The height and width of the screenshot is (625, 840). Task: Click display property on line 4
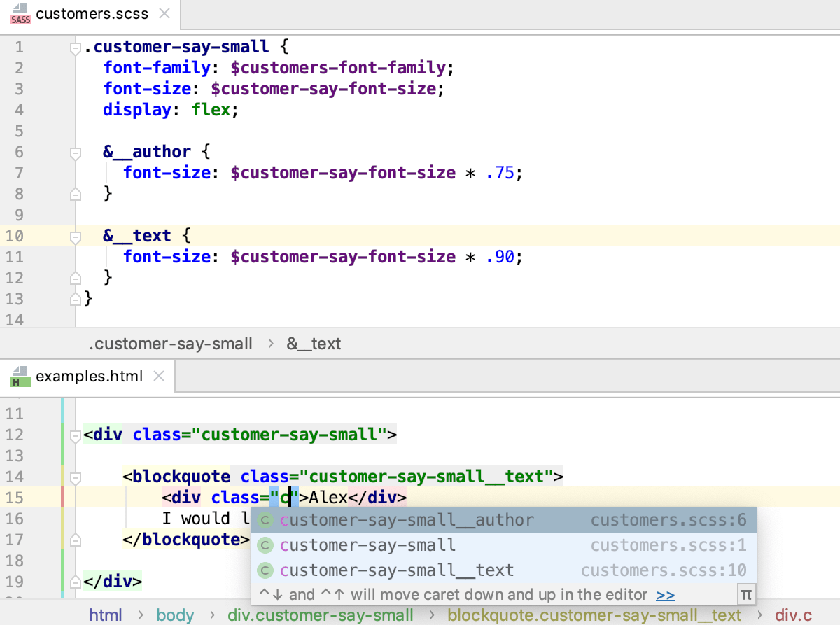(137, 110)
